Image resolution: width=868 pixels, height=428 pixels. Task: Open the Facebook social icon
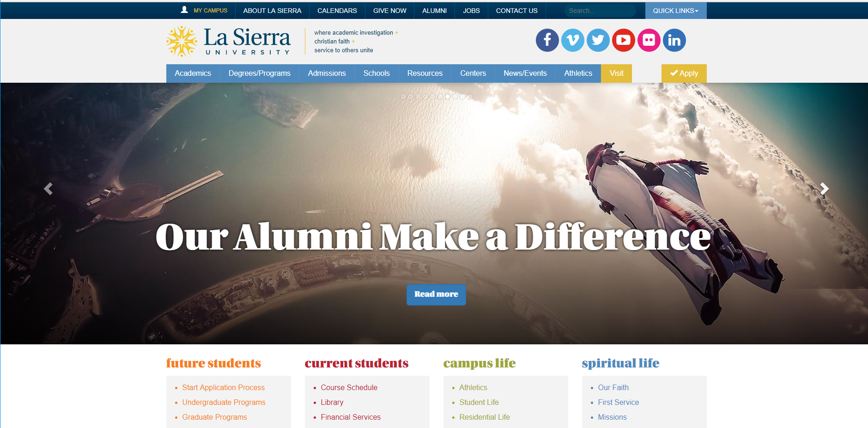coord(547,40)
